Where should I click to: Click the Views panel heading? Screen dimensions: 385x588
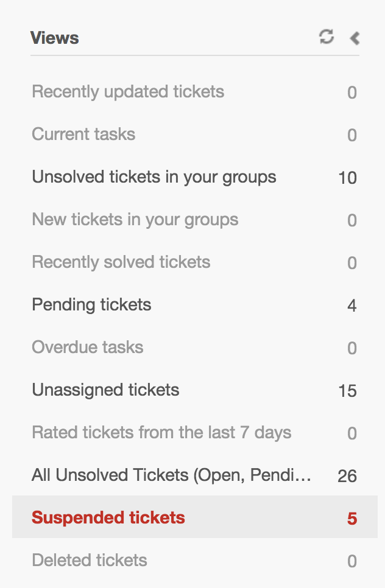click(x=55, y=38)
